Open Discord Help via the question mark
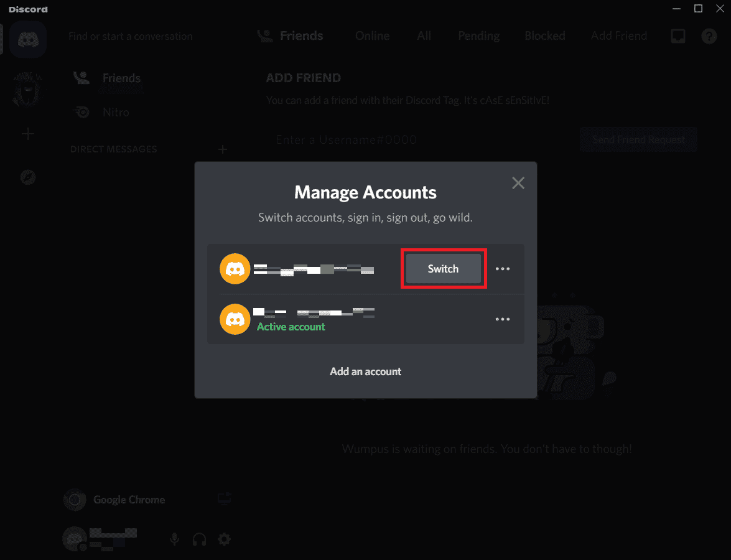This screenshot has height=560, width=731. (709, 36)
